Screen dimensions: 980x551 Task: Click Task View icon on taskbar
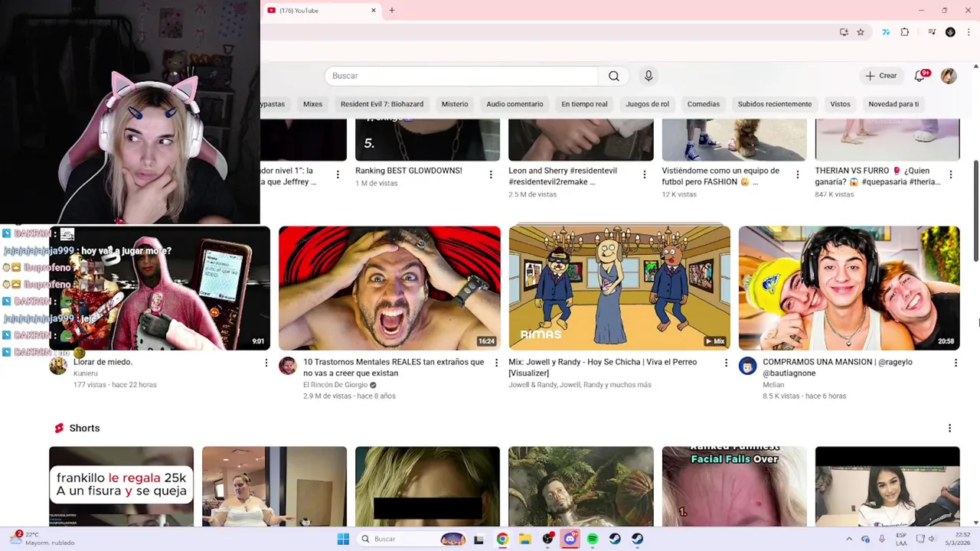(x=479, y=539)
